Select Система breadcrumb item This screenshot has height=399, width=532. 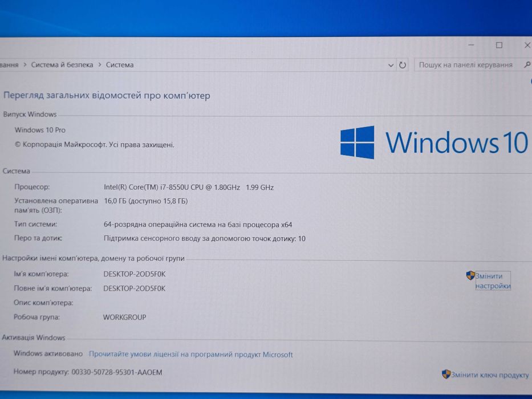(120, 65)
